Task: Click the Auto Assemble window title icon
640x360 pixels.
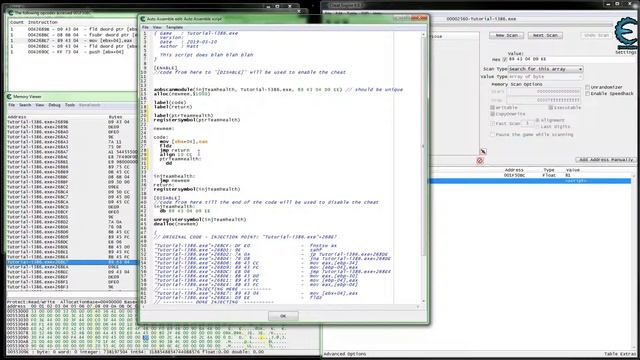Action: point(143,19)
